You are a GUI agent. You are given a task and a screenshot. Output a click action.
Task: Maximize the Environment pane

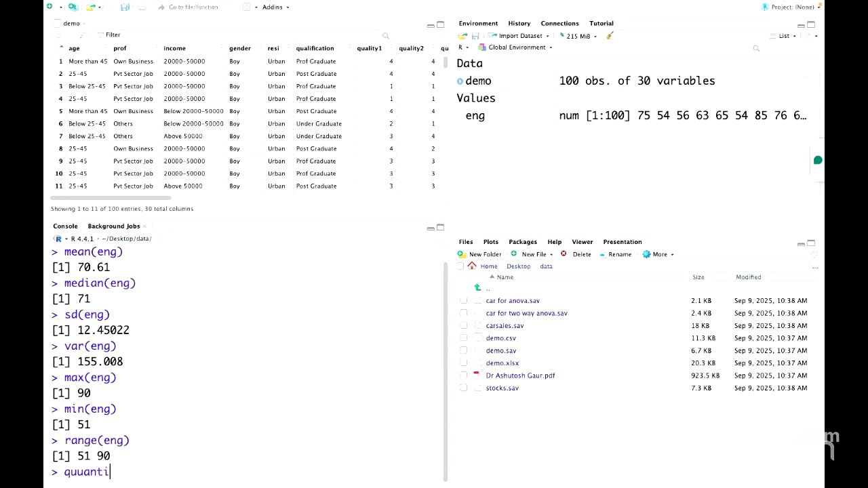click(811, 24)
